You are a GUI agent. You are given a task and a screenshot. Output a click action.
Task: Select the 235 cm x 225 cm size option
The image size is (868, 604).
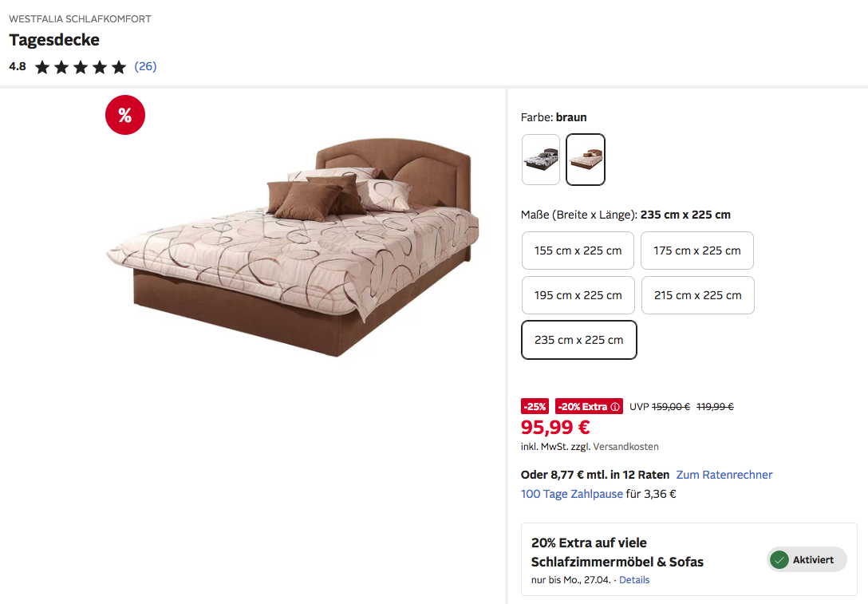pos(579,340)
